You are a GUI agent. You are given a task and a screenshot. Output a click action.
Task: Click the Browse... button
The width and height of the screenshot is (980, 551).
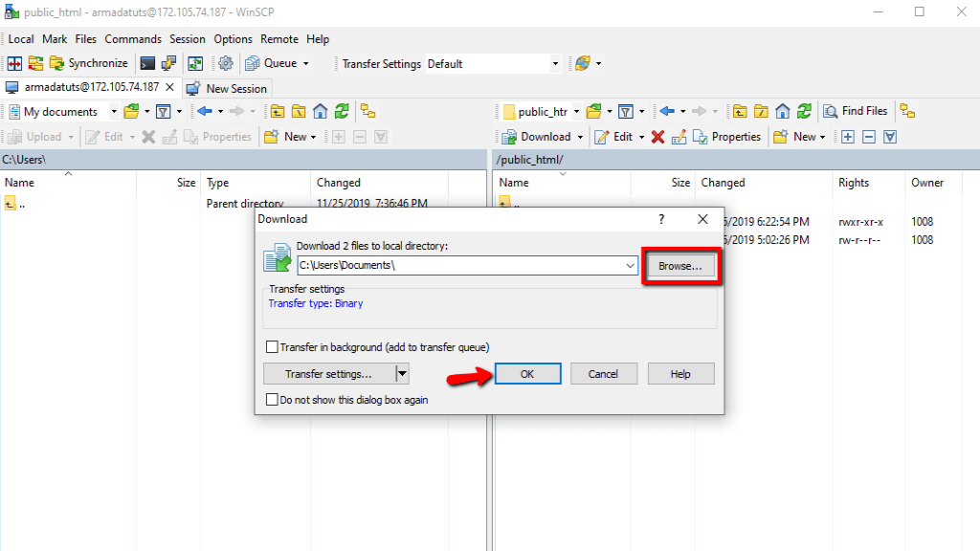[x=680, y=266]
